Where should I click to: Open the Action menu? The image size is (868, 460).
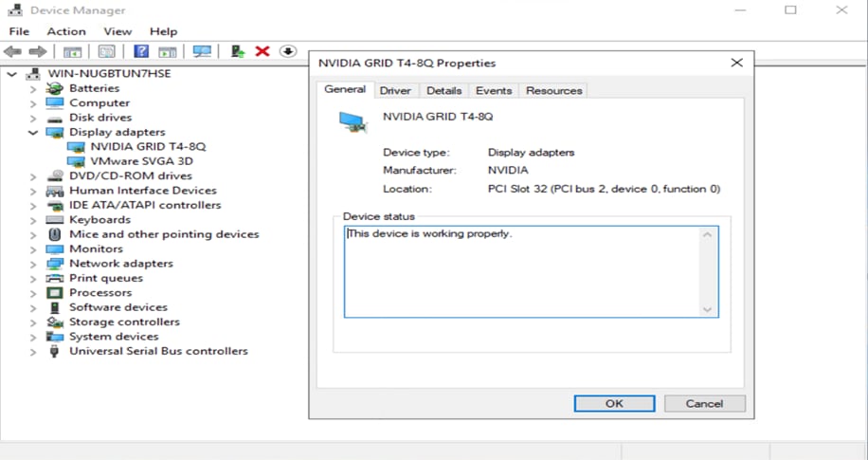(66, 31)
